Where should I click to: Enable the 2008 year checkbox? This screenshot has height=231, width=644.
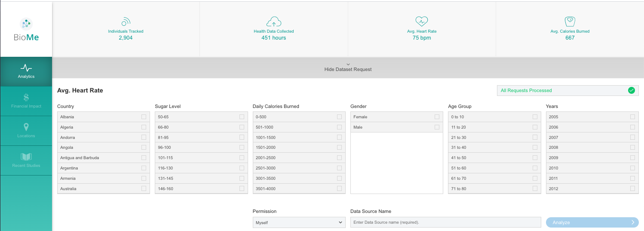pyautogui.click(x=633, y=147)
